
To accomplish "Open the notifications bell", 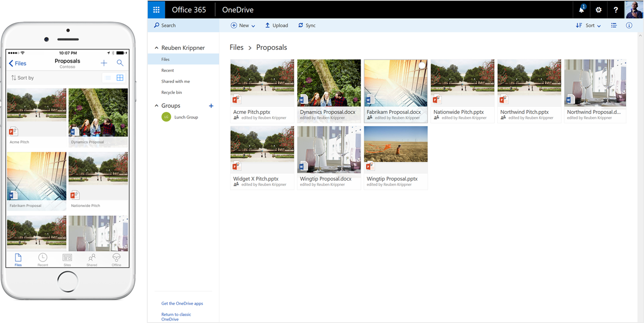I will pyautogui.click(x=582, y=10).
